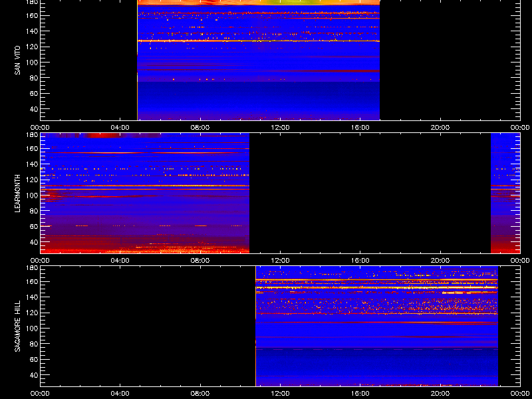Select the 140 tick on Sagamore Hill axis

click(33, 297)
